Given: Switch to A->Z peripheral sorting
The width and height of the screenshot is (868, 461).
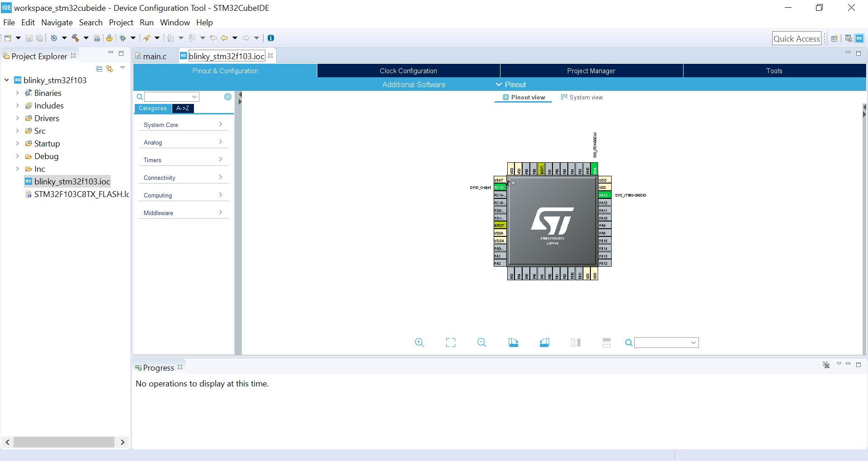Looking at the screenshot, I should click(183, 108).
